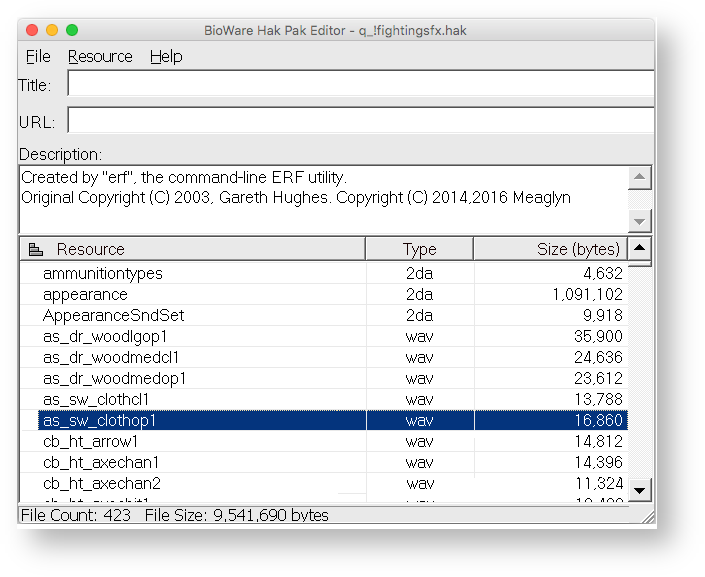Click the resource list scroll down arrow

[x=639, y=491]
